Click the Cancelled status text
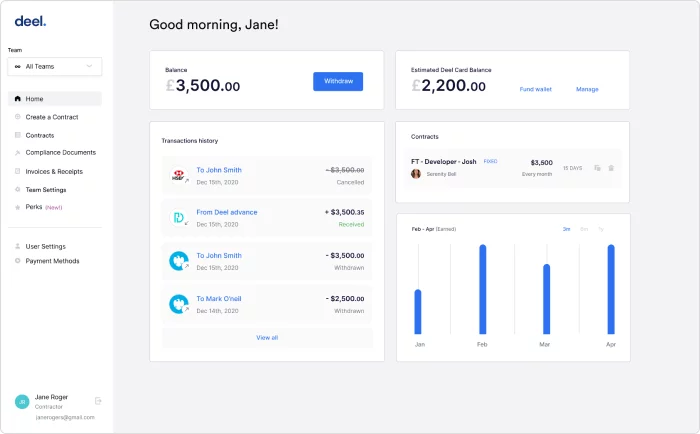The height and width of the screenshot is (434, 700). pos(350,182)
